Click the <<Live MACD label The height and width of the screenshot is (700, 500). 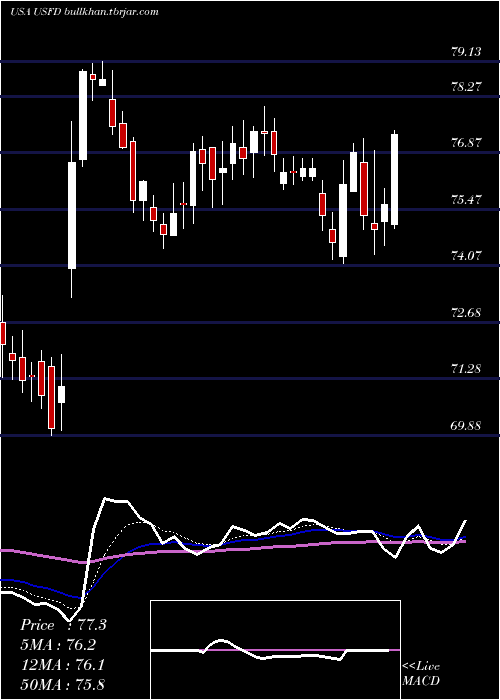[x=421, y=674]
